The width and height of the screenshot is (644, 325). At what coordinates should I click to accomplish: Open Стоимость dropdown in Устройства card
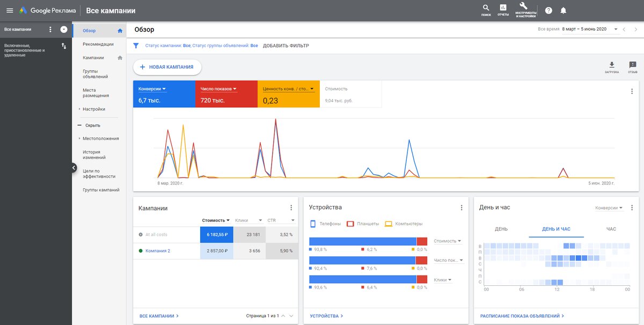(448, 241)
